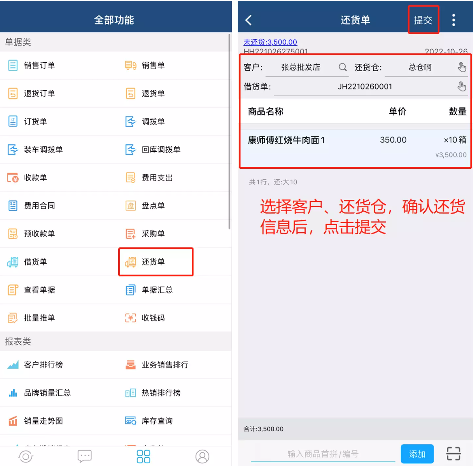
Task: Switch to the profile tab
Action: (202, 456)
